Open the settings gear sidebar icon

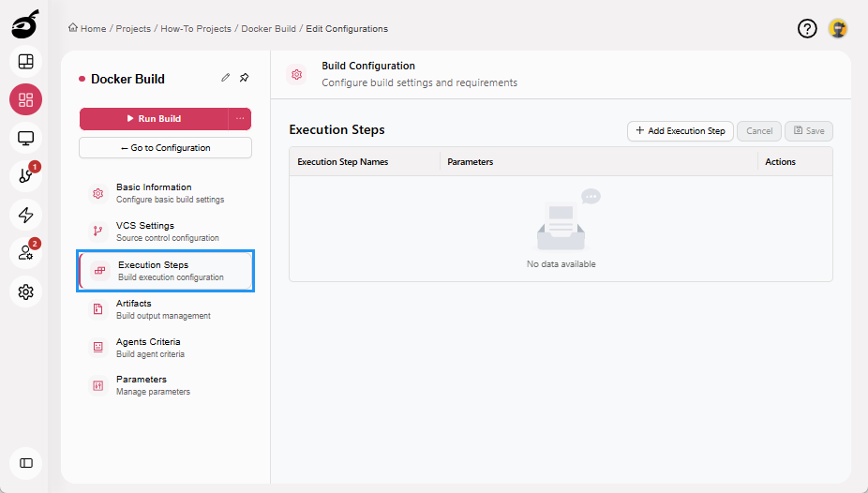(x=25, y=291)
